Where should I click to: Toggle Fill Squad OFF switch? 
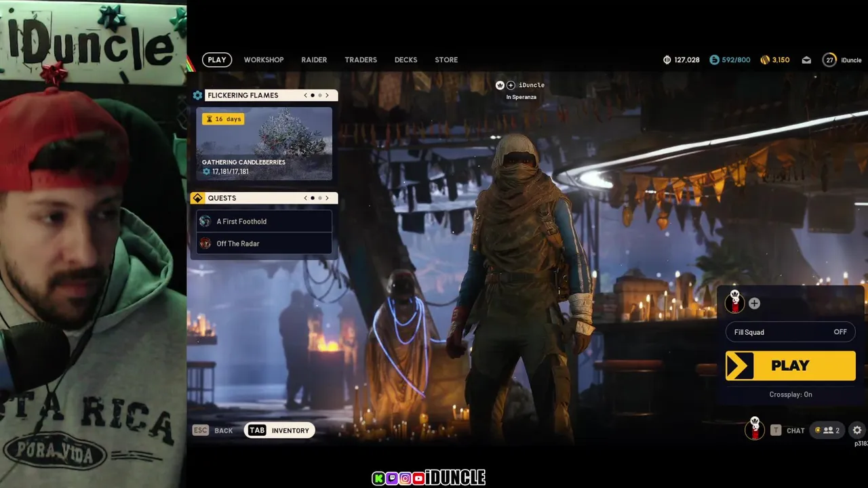790,332
